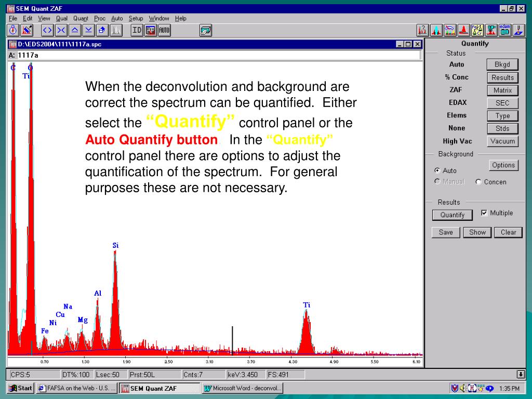Click the Si peak label in spectrum
Viewport: 532px width, 399px height.
click(x=116, y=245)
